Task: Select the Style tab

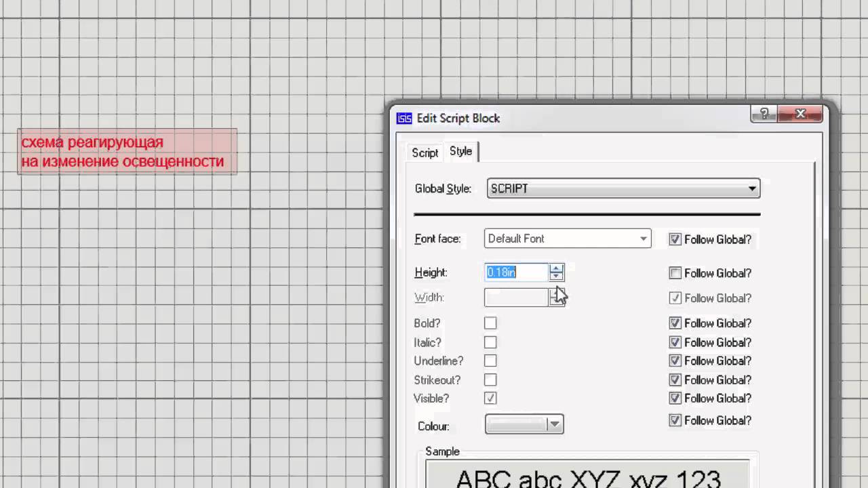Action: point(461,152)
